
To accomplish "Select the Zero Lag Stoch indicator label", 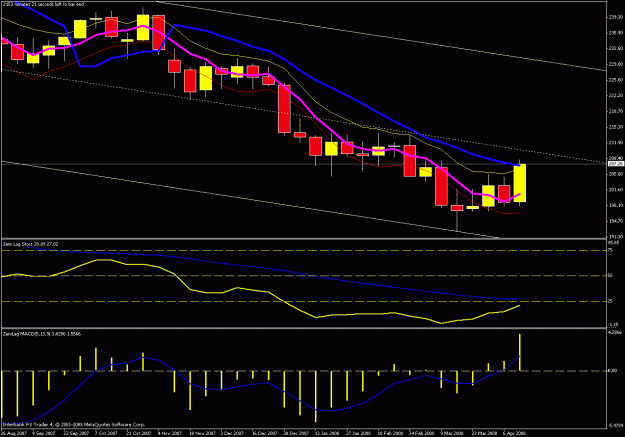I will [x=30, y=244].
